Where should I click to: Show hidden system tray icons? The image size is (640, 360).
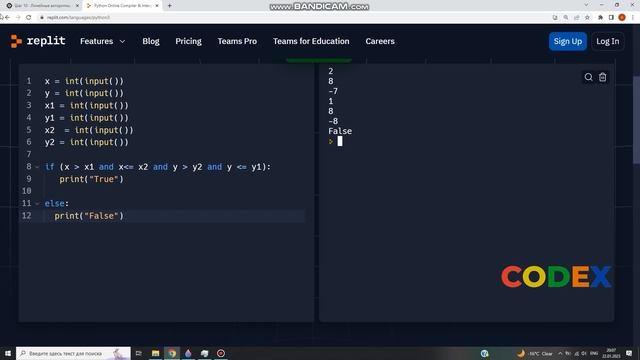560,353
